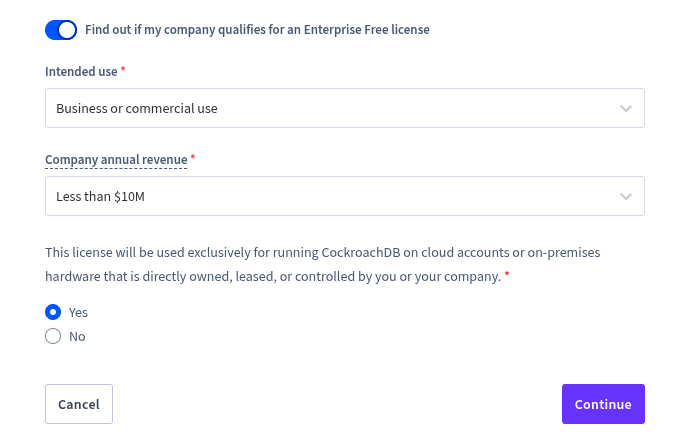The width and height of the screenshot is (687, 440).
Task: Click the Intended use field label
Action: 81,71
